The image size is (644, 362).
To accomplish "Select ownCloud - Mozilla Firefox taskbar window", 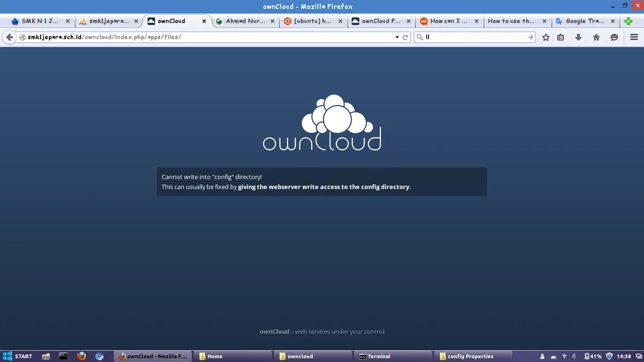I will [153, 356].
